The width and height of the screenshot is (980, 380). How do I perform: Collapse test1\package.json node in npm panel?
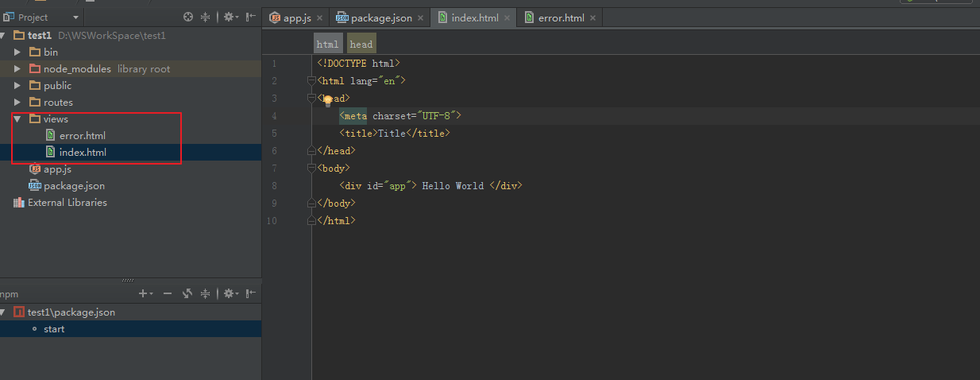pos(3,312)
